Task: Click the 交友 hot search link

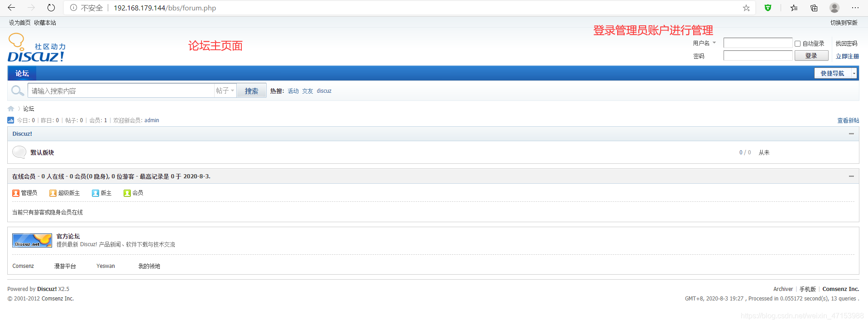Action: tap(307, 91)
